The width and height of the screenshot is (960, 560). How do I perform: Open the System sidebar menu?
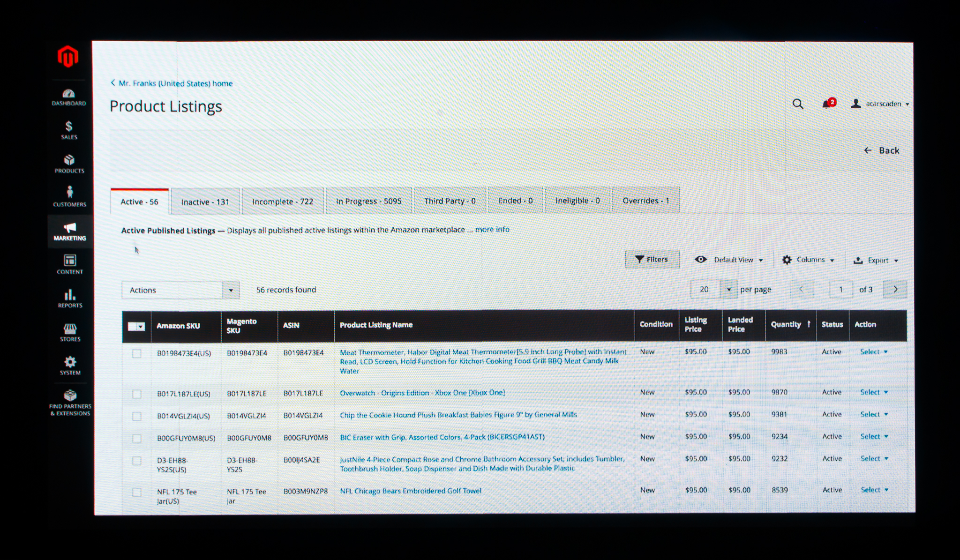click(70, 366)
